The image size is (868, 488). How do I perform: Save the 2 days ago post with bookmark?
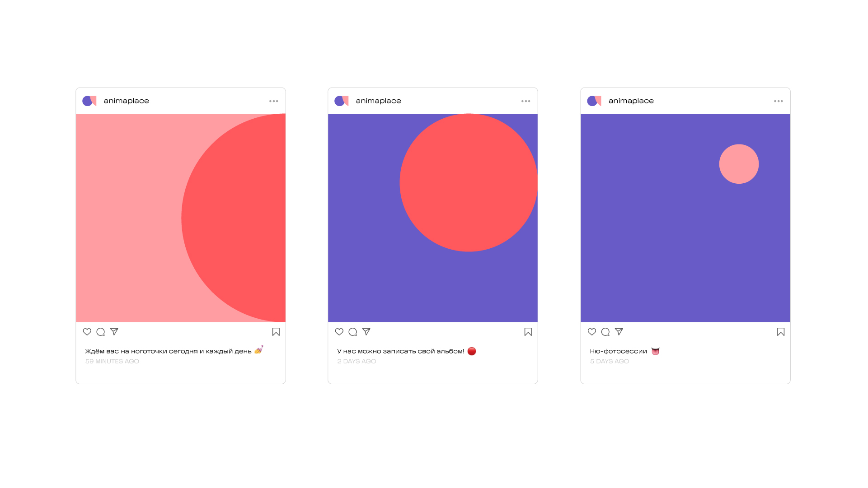(x=528, y=332)
